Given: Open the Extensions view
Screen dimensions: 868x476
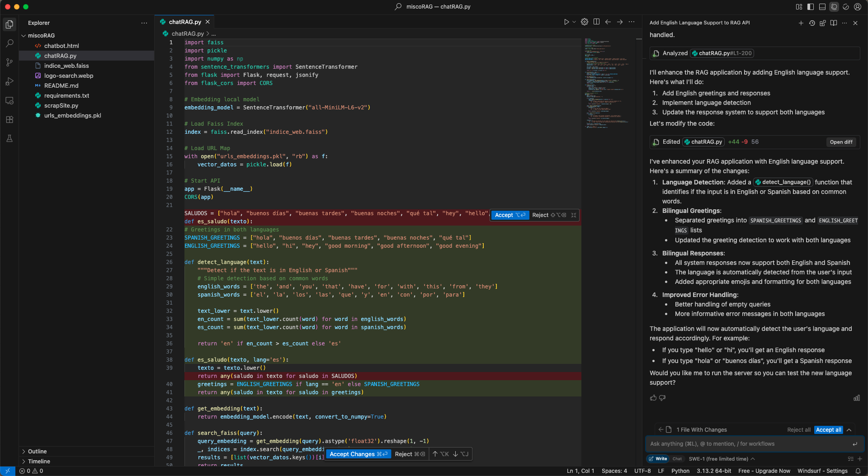Looking at the screenshot, I should pyautogui.click(x=9, y=119).
